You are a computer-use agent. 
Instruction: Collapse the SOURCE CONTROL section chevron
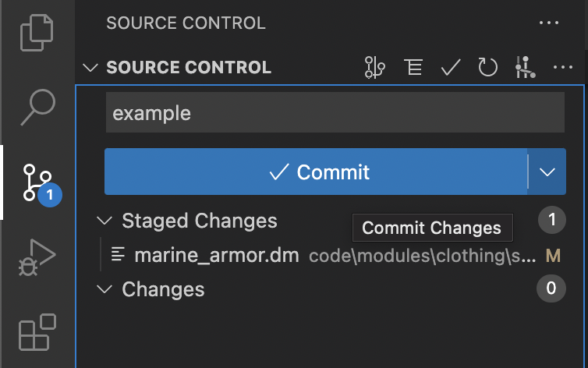pos(90,68)
